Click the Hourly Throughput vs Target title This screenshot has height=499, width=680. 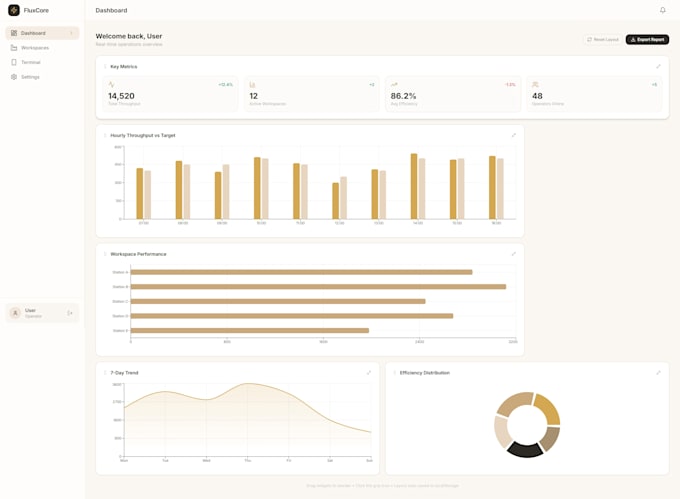[143, 135]
